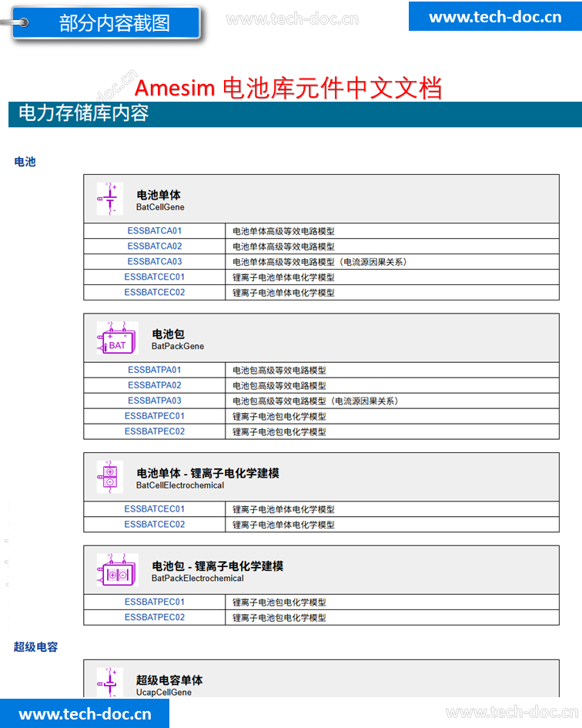Click the UcapCellGene supercapacitor icon

coord(110,682)
